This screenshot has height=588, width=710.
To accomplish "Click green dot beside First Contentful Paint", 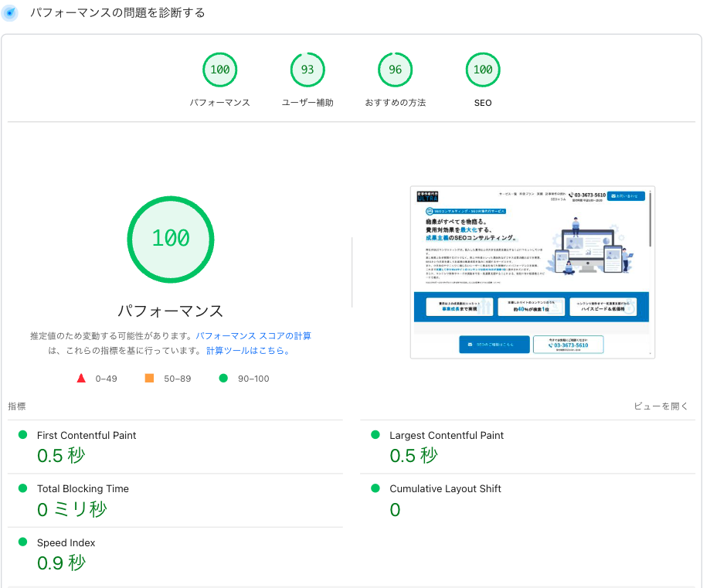I will [22, 435].
